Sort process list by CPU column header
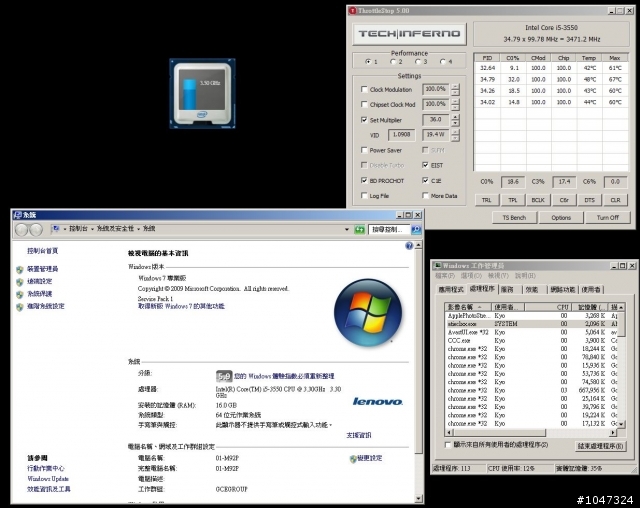Screen dimensions: 640x508 pyautogui.click(x=548, y=307)
